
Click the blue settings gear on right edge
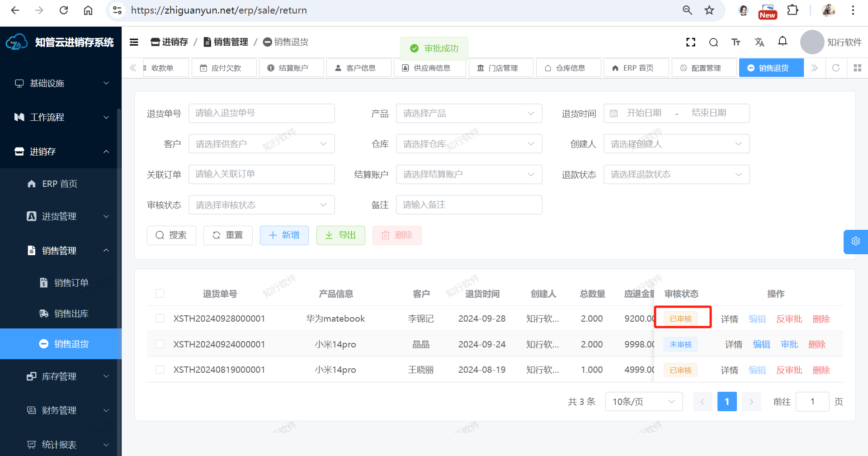coord(855,241)
